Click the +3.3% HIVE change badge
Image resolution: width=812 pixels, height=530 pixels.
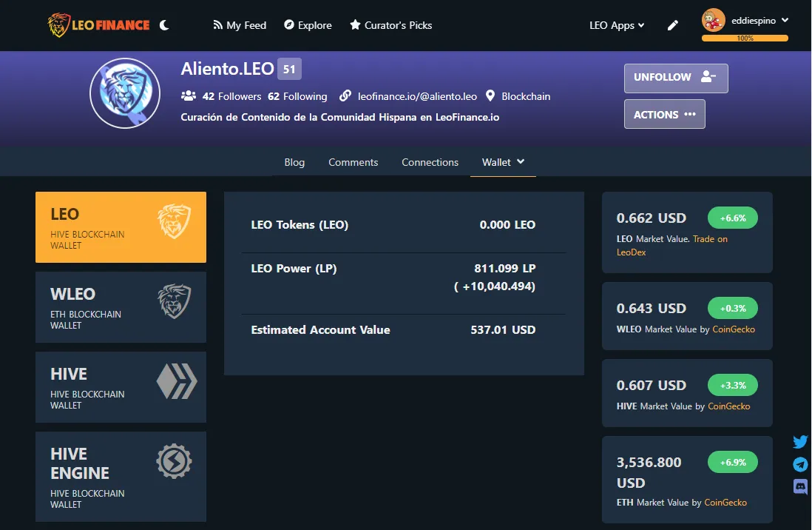coord(733,386)
